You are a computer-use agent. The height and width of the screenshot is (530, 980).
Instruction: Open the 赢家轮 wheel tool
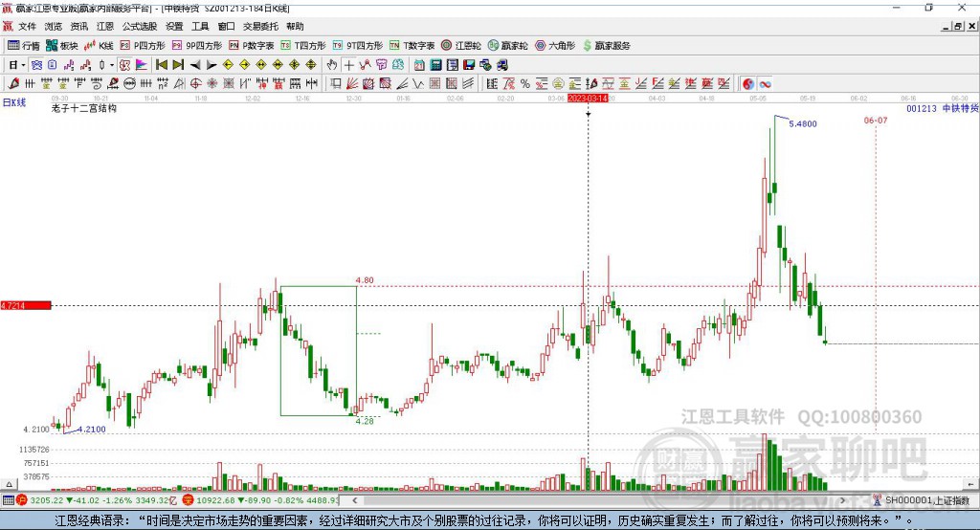pyautogui.click(x=508, y=46)
